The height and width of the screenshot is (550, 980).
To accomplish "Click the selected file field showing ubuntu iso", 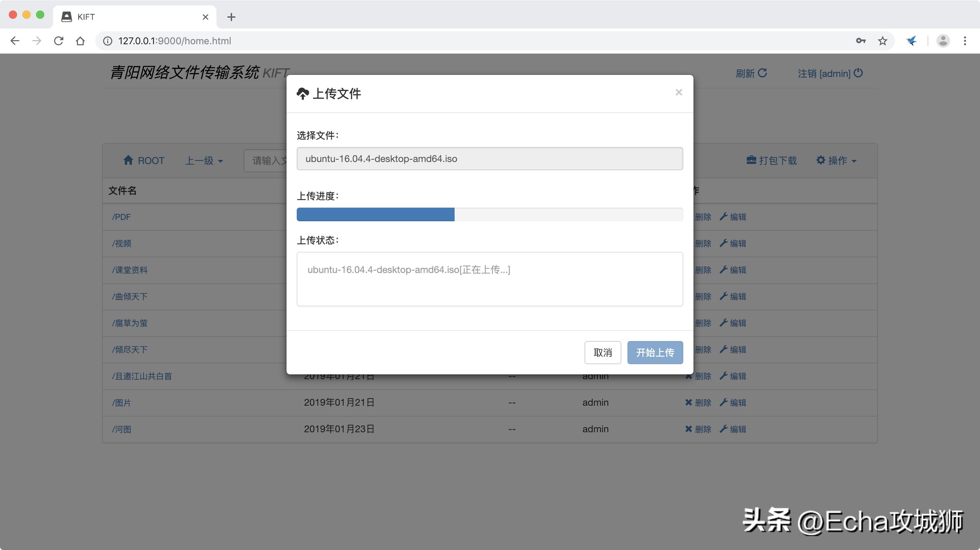I will tap(489, 158).
